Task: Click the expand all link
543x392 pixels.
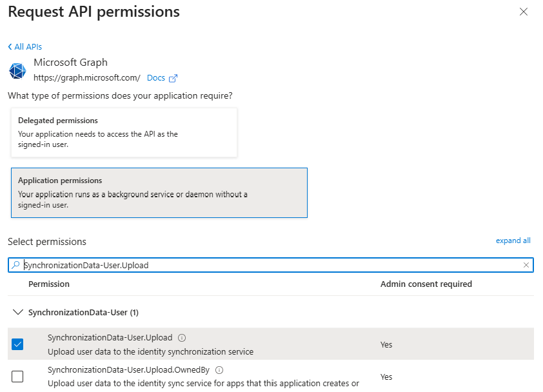Action: 513,240
